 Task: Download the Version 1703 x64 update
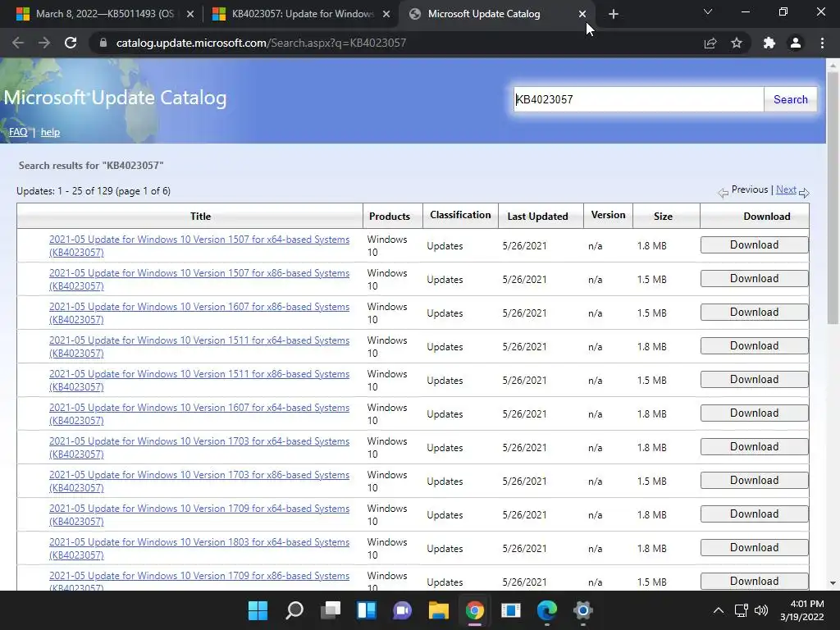click(755, 447)
